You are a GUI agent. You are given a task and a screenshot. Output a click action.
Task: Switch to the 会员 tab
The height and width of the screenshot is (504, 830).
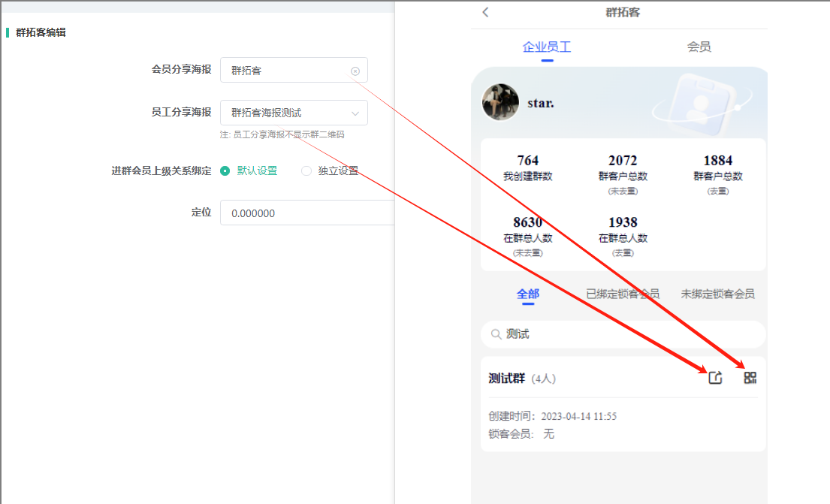tap(699, 47)
